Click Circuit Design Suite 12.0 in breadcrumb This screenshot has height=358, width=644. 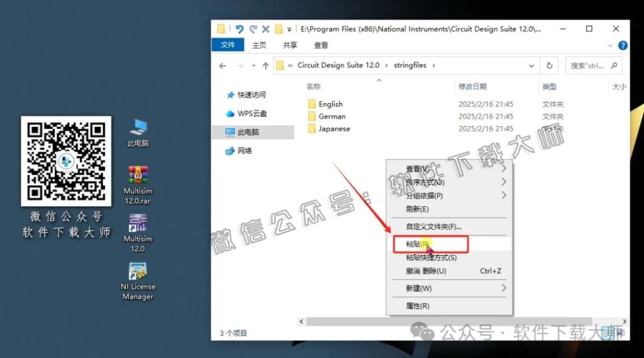pos(338,65)
